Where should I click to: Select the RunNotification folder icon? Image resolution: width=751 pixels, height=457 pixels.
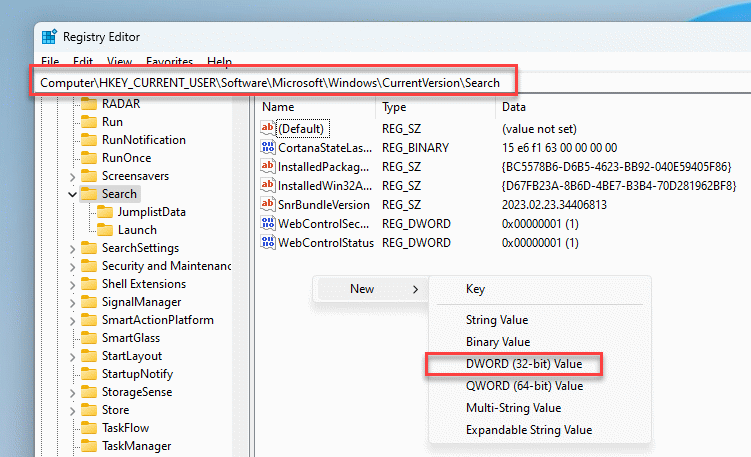(89, 140)
